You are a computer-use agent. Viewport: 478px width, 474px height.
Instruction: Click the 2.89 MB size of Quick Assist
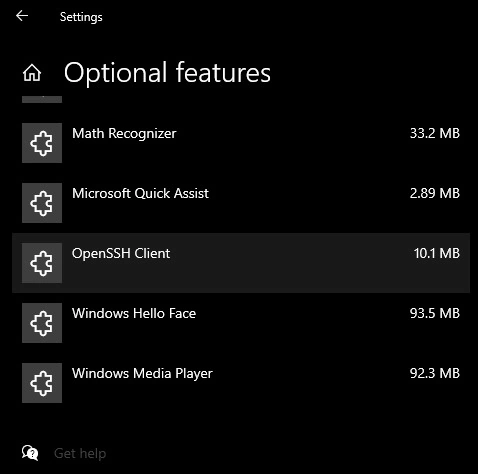pos(435,193)
